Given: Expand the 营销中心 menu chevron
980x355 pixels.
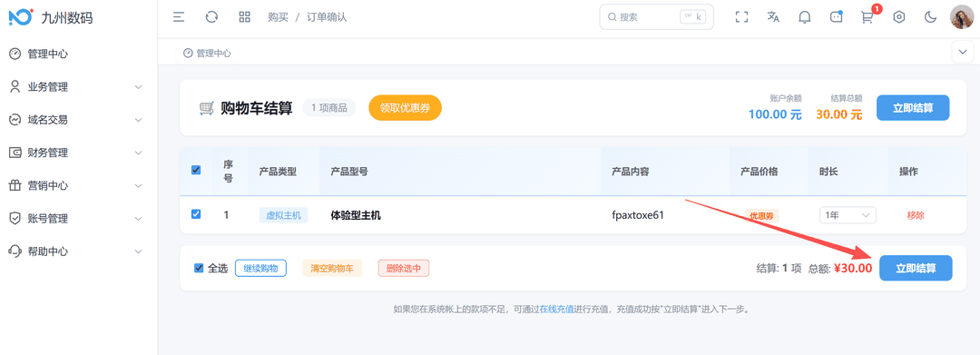Looking at the screenshot, I should click(x=139, y=185).
